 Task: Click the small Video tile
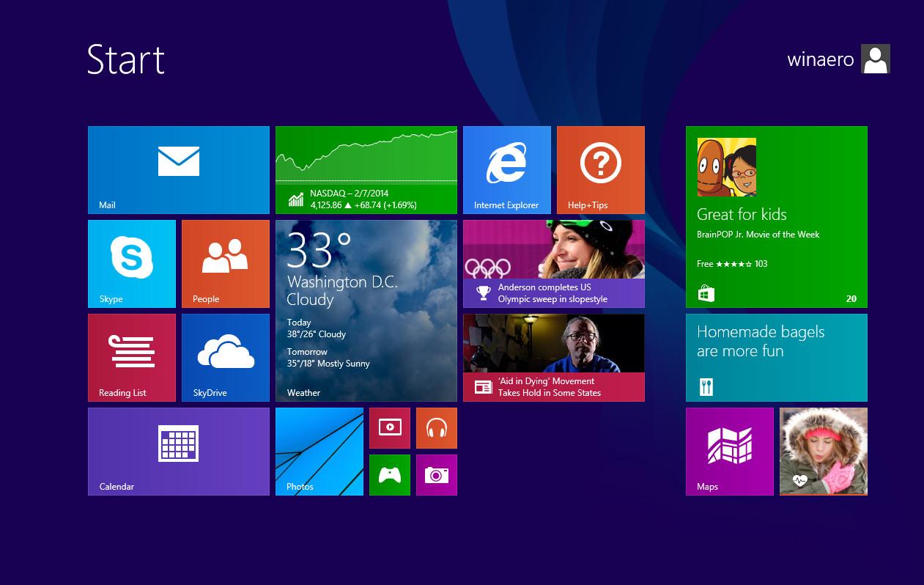390,428
